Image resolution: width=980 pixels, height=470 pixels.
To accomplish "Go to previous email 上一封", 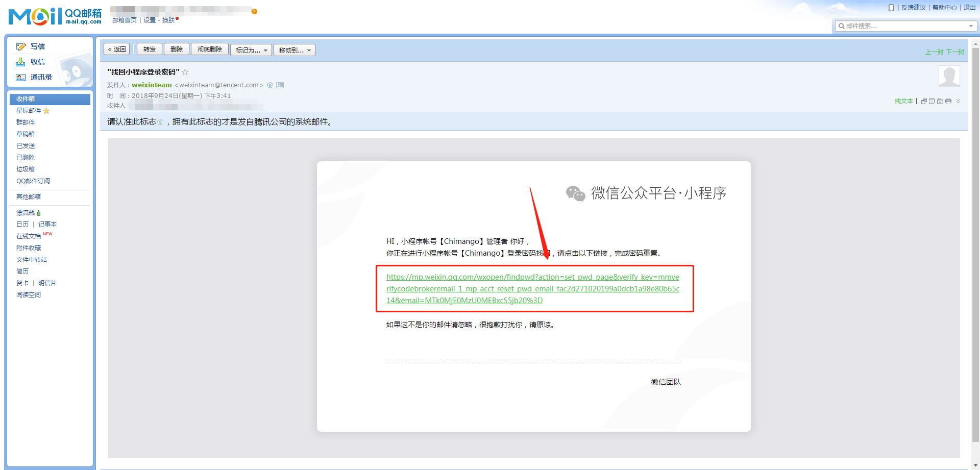I will [935, 52].
